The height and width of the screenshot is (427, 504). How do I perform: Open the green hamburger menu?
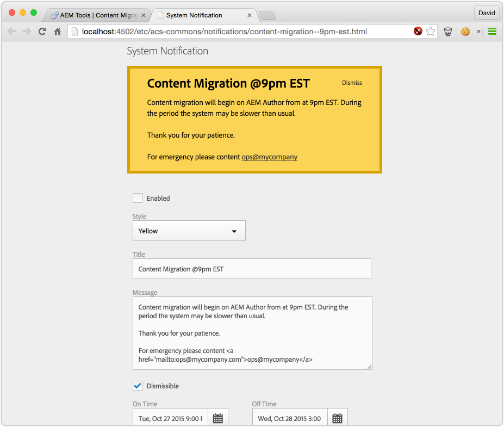(492, 32)
